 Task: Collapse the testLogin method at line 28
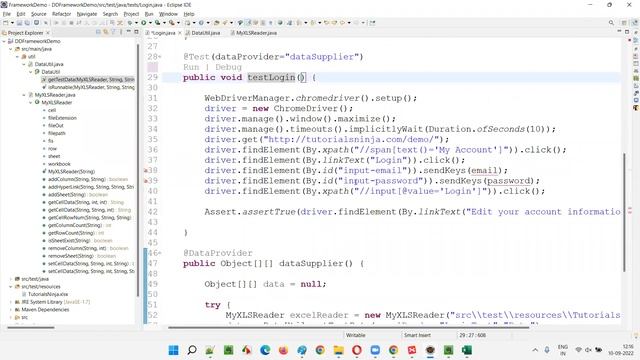pos(160,57)
